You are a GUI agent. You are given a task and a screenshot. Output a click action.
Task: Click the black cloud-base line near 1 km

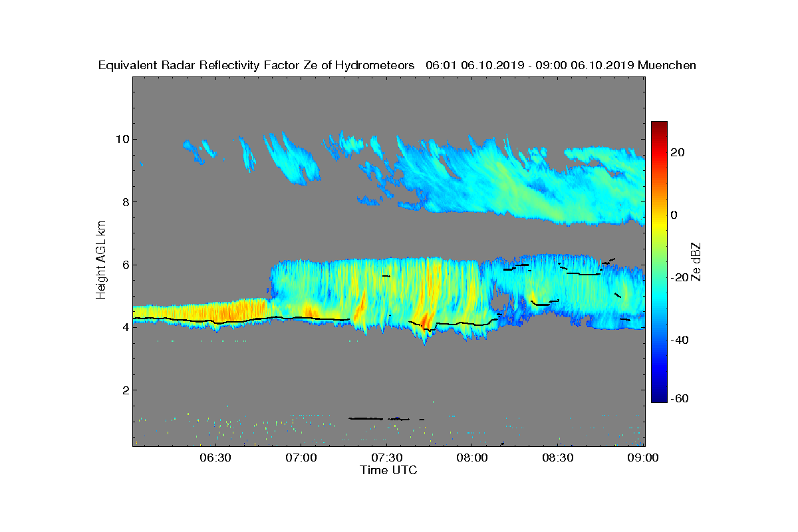pos(387,419)
